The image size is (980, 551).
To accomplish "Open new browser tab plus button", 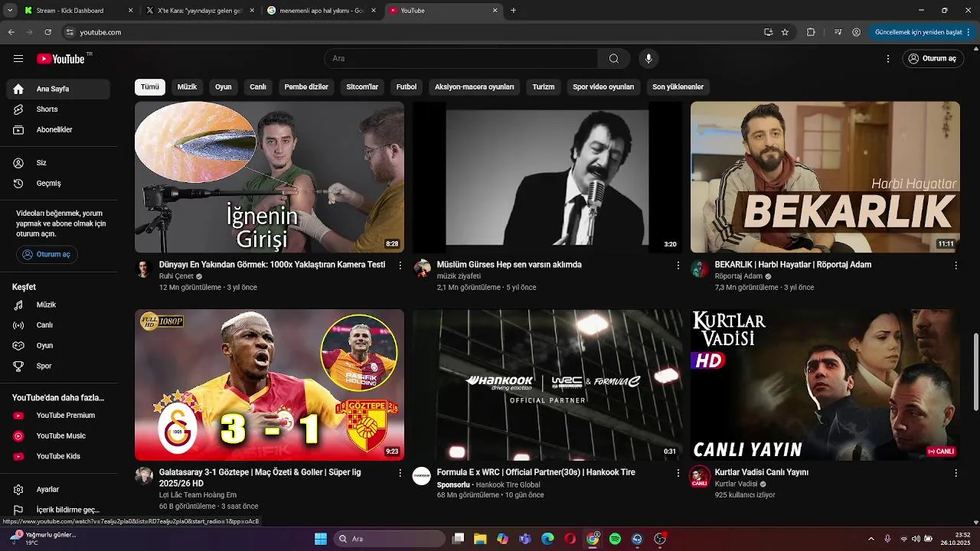I will 513,11.
